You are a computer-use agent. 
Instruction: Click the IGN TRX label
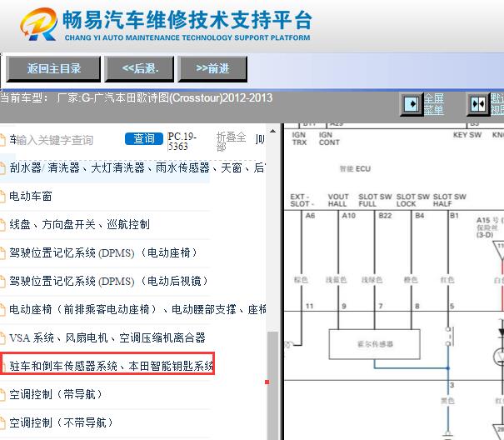pos(299,138)
